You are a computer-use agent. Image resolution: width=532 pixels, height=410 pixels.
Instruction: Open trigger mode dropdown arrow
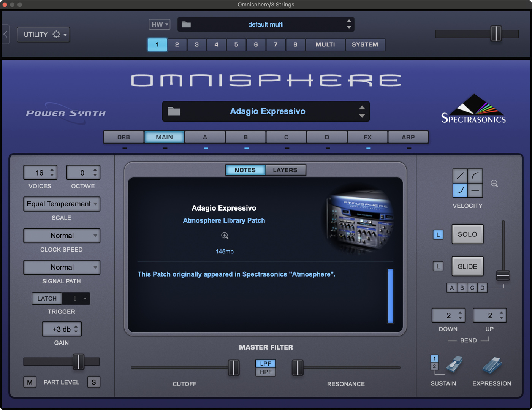click(85, 299)
